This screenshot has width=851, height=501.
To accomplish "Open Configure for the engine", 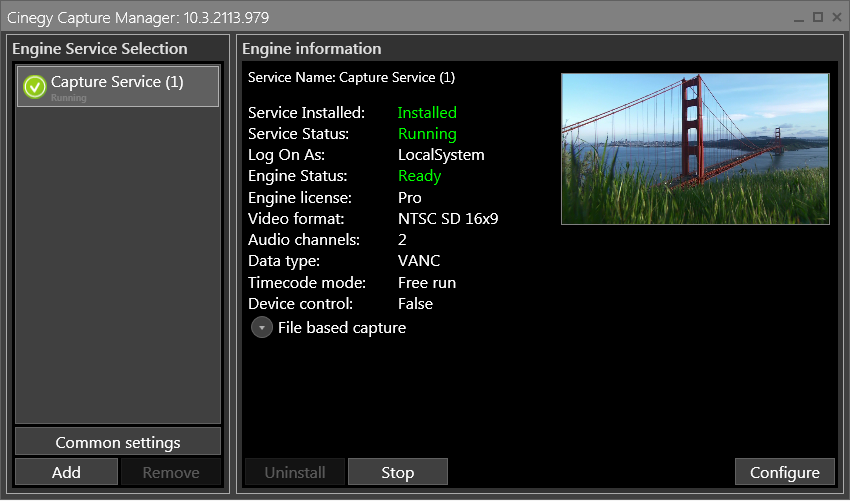I will pyautogui.click(x=785, y=472).
